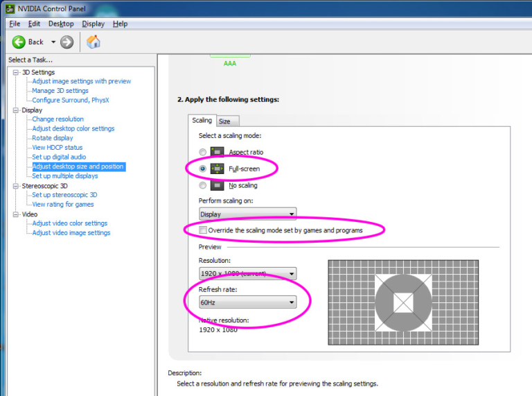Viewport: 532px width, 396px height.
Task: Enable Override the scaling mode checkbox
Action: (x=203, y=230)
